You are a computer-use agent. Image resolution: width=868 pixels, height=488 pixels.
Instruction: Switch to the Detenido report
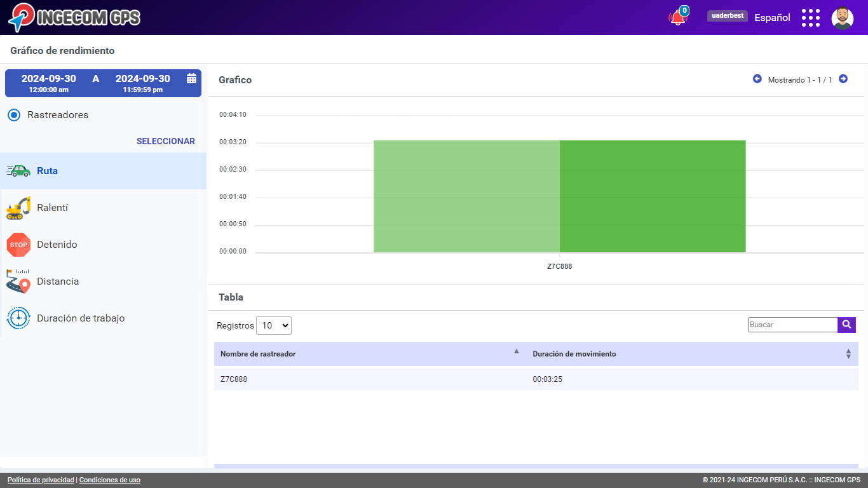coord(57,245)
